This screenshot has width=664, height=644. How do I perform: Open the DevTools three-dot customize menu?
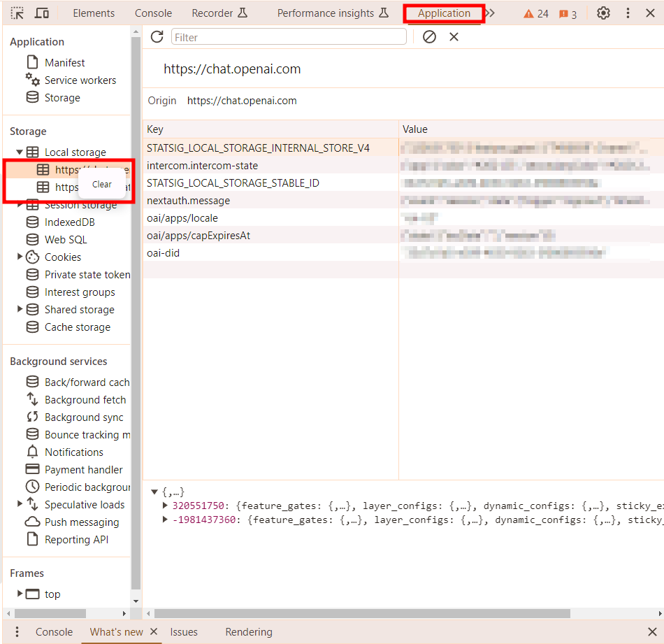[x=628, y=13]
